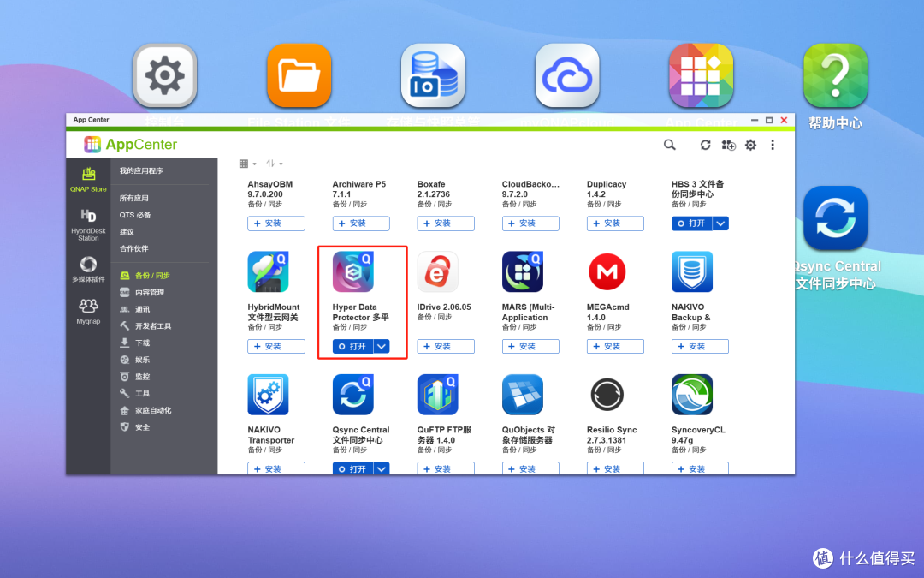Select QNAP Store in the left sidebar
Image resolution: width=924 pixels, height=578 pixels.
coord(88,179)
